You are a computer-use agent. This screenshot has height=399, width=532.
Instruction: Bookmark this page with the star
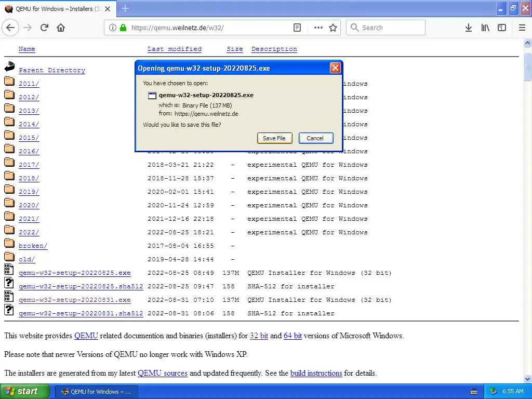tap(333, 28)
